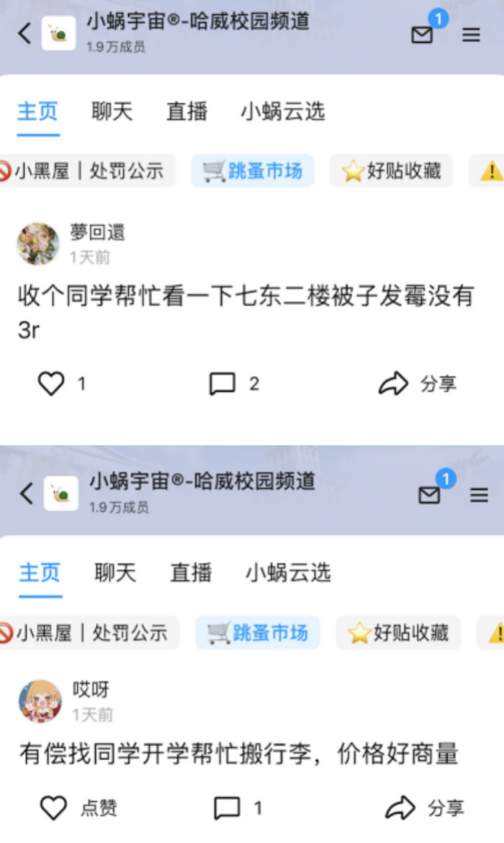The height and width of the screenshot is (843, 504).
Task: Open 哎呀's profile avatar
Action: tap(40, 701)
